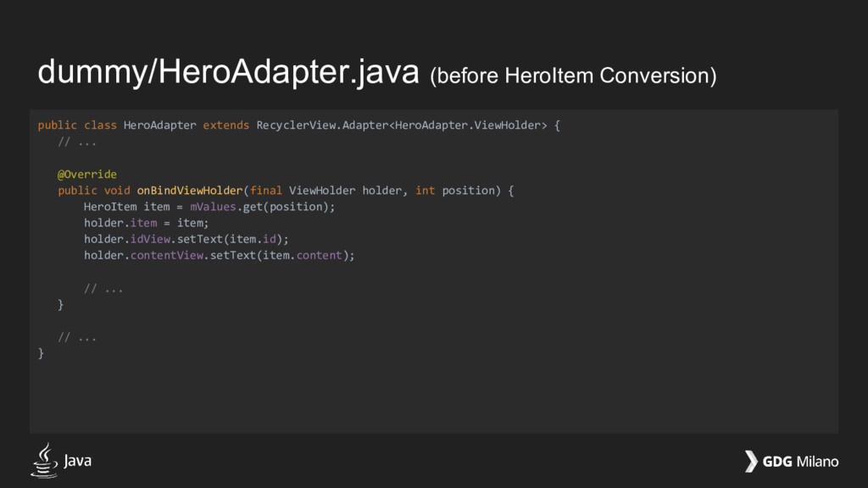Click 'contentView' in the code
868x488 pixels.
point(167,255)
